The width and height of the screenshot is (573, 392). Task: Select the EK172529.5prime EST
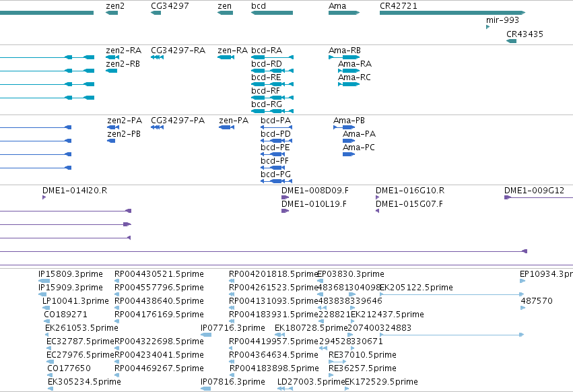(347, 389)
